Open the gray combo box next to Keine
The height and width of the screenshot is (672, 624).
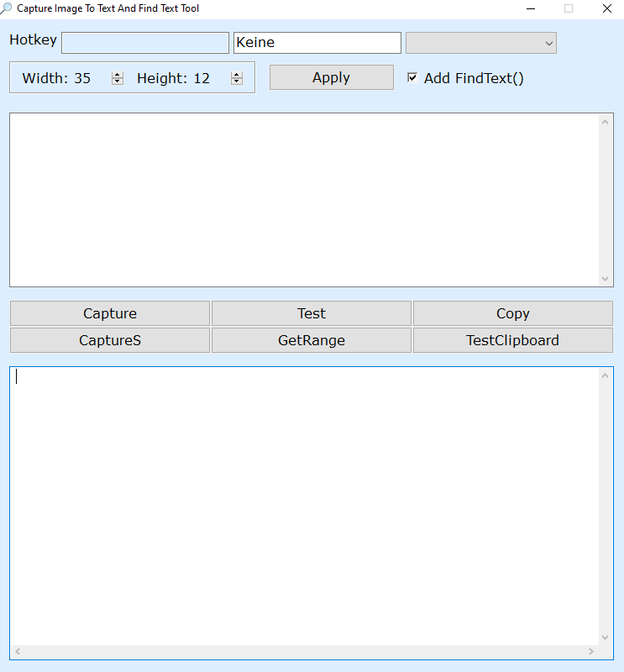481,43
